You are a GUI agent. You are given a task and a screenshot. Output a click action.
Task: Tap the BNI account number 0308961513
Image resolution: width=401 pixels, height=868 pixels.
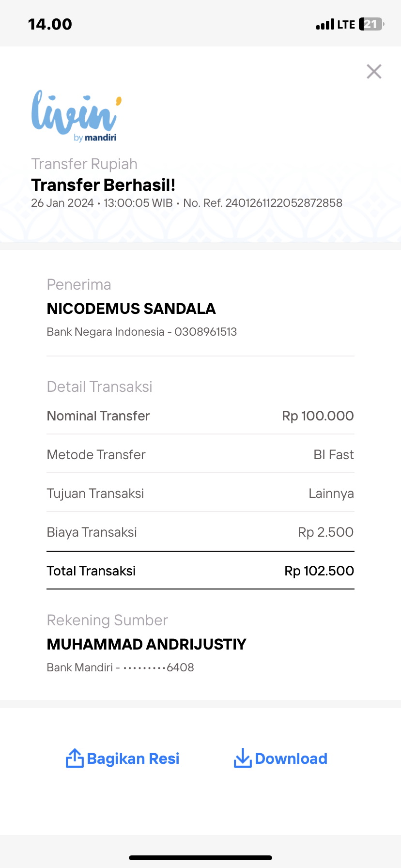coord(206,332)
